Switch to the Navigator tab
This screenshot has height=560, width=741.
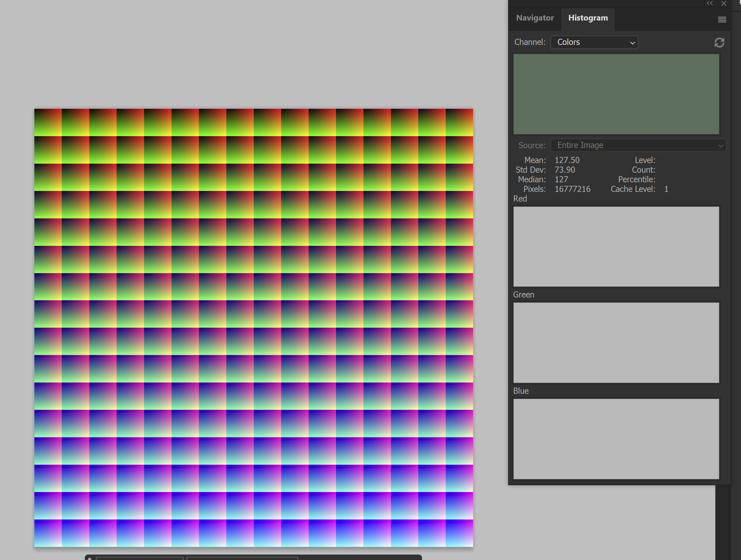[x=535, y=18]
